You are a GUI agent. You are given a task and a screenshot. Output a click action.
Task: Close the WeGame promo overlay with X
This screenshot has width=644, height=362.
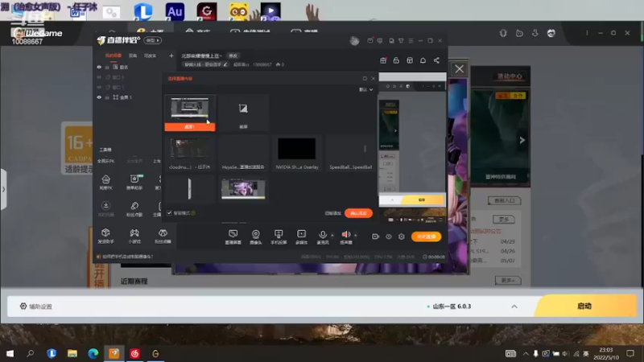coord(459,69)
